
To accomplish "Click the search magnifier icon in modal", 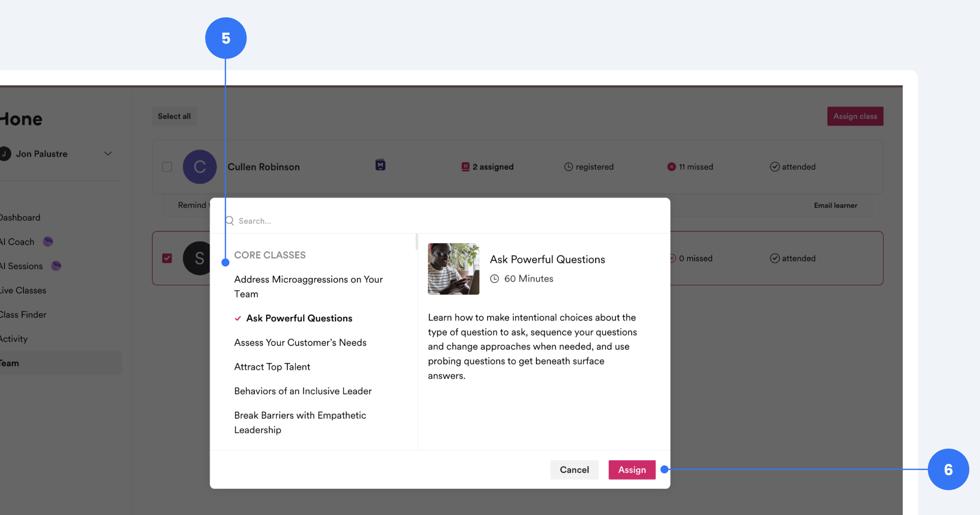I will pos(229,221).
